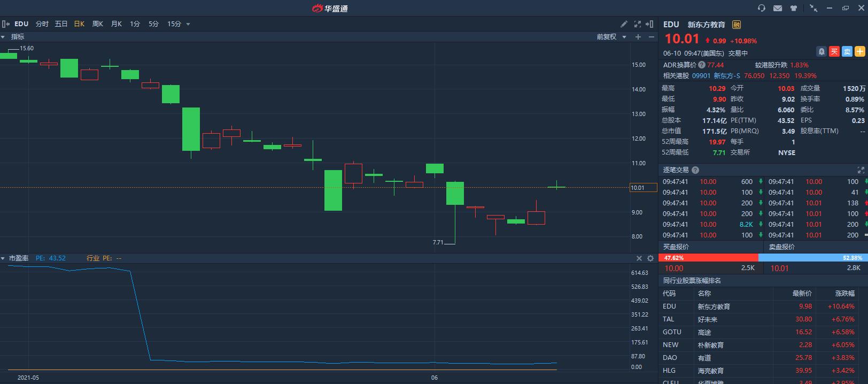The image size is (868, 384).
Task: Click the 8.2K volume trade entry
Action: (746, 225)
